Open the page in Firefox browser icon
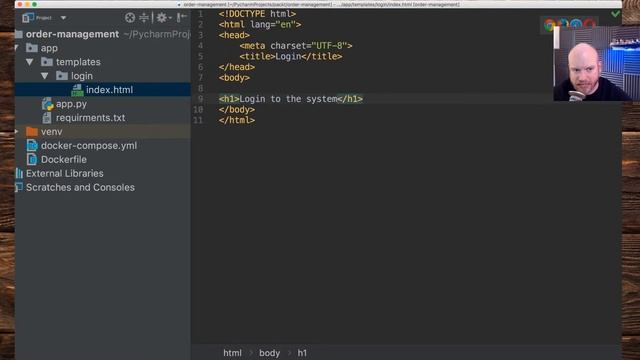The height and width of the screenshot is (360, 640). tap(563, 24)
